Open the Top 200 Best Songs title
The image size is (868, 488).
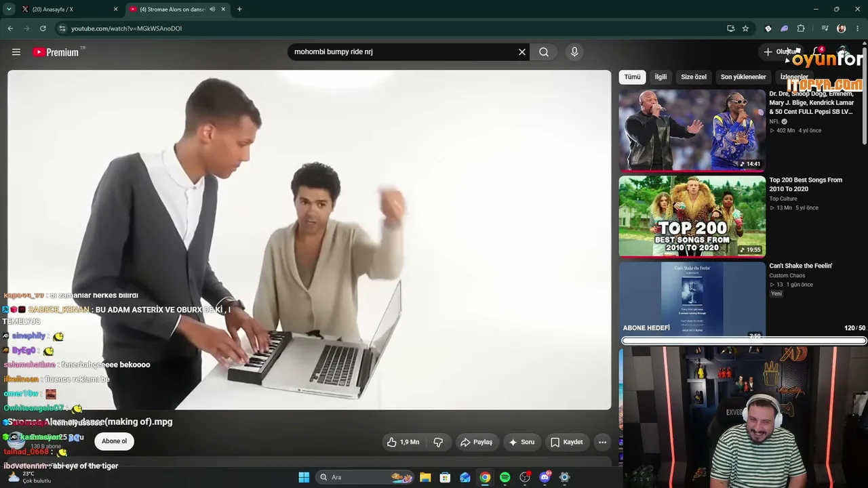806,184
